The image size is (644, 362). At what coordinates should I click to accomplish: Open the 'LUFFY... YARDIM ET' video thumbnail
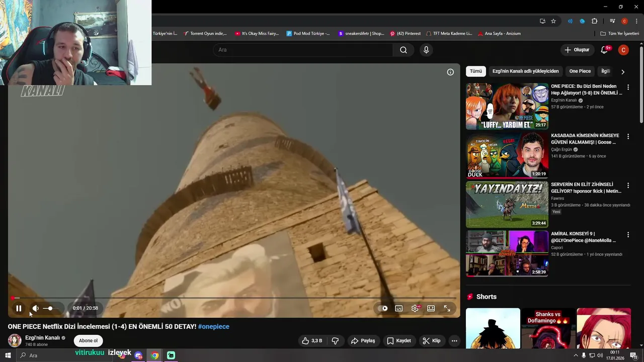coord(507,106)
